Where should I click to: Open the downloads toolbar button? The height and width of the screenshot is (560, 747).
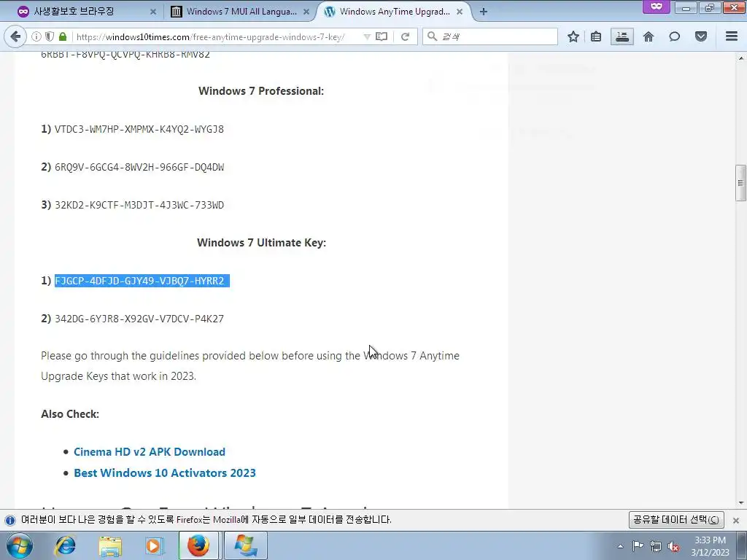point(622,36)
